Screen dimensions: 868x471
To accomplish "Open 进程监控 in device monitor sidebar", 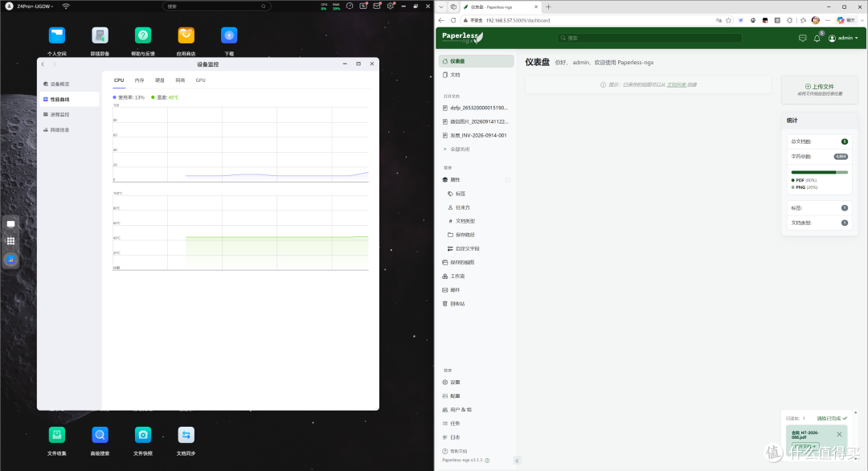I will pyautogui.click(x=69, y=115).
